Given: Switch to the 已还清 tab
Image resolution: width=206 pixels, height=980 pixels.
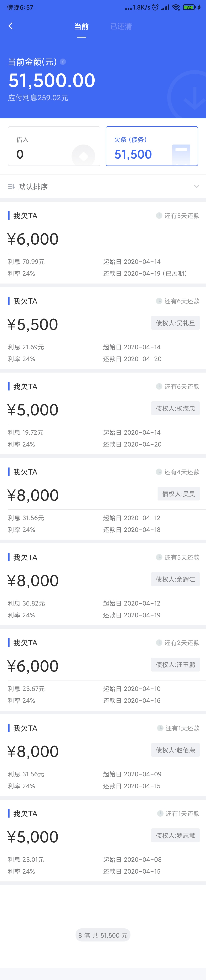Looking at the screenshot, I should point(121,26).
